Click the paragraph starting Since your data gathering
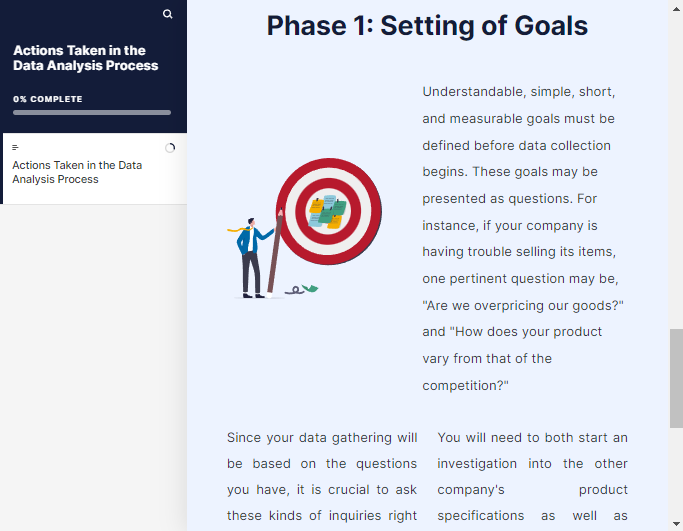 coord(322,476)
